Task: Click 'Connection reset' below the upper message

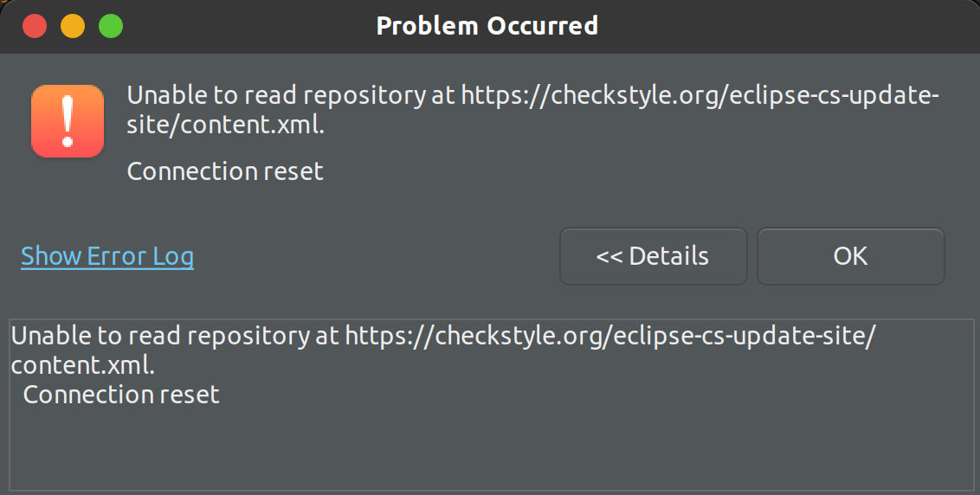Action: pos(225,171)
